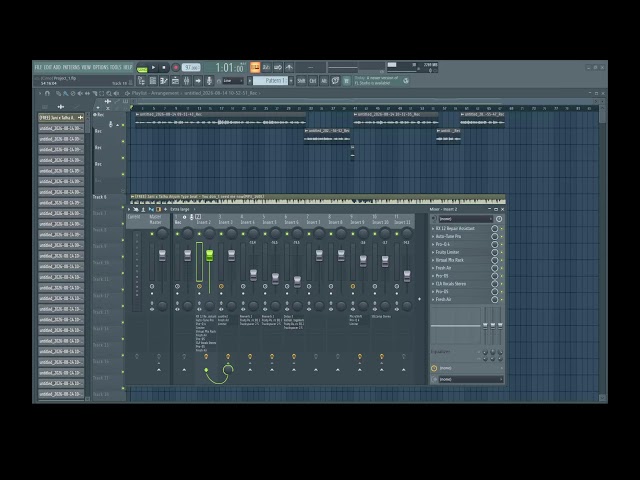640x480 pixels.
Task: Click the Insert 7 pan knob
Action: point(319,234)
